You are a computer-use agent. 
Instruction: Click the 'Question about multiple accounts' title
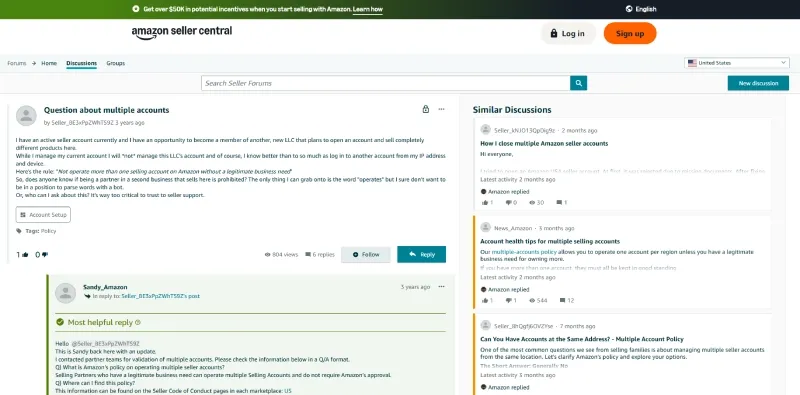tap(107, 110)
